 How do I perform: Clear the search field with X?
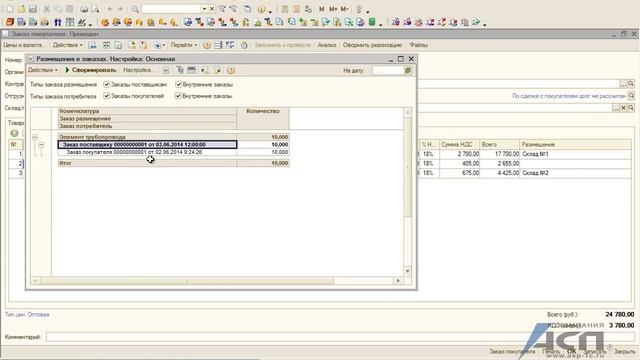212,9
